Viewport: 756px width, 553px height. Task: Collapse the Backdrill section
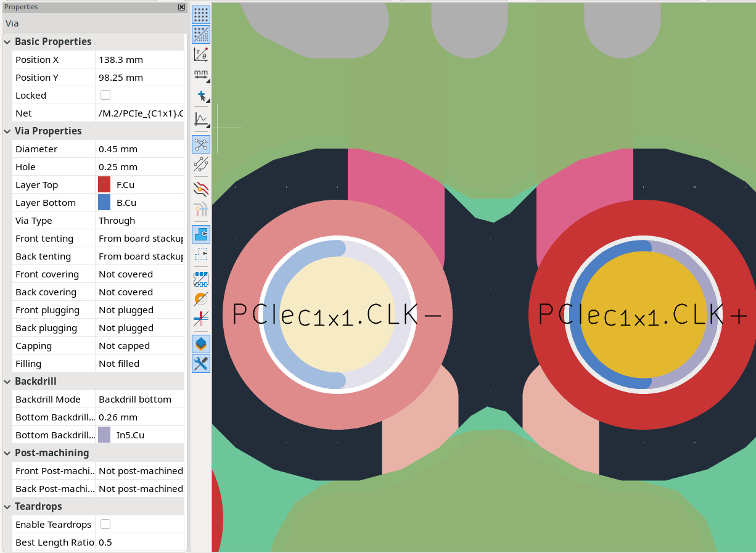click(7, 382)
